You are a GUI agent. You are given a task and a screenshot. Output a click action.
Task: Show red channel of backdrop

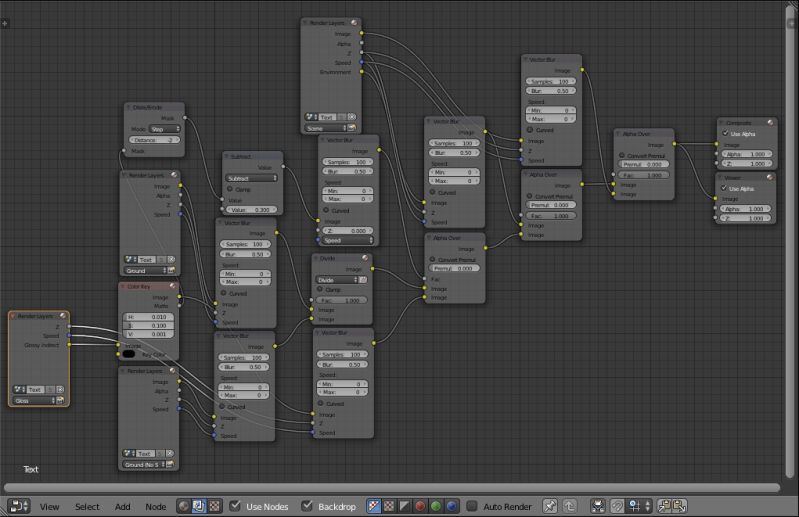click(420, 506)
